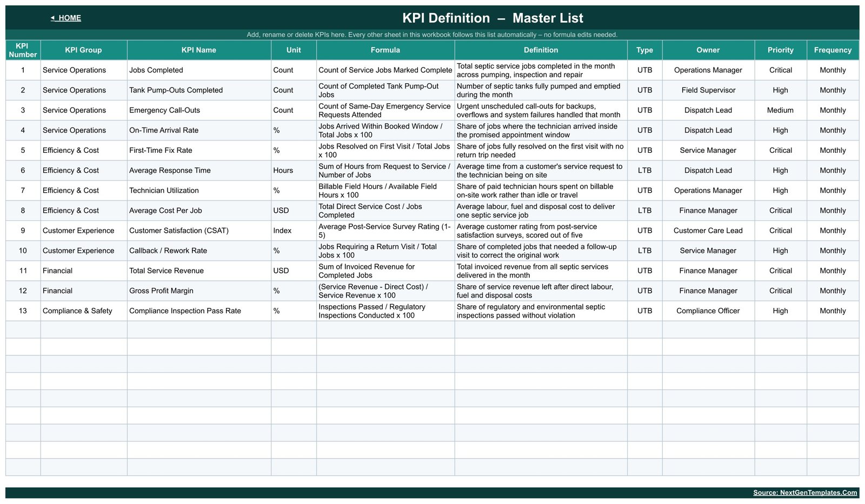Select the Index unit cell

(294, 230)
